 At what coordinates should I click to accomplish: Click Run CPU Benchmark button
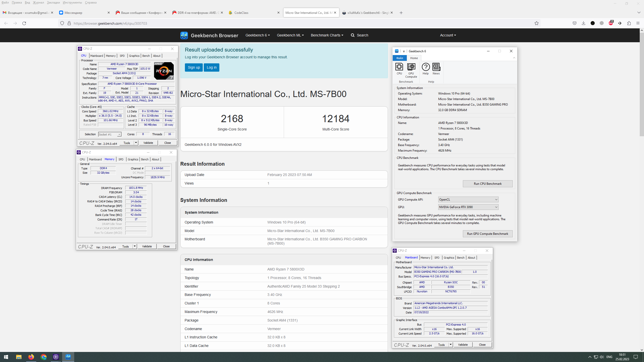pos(488,184)
